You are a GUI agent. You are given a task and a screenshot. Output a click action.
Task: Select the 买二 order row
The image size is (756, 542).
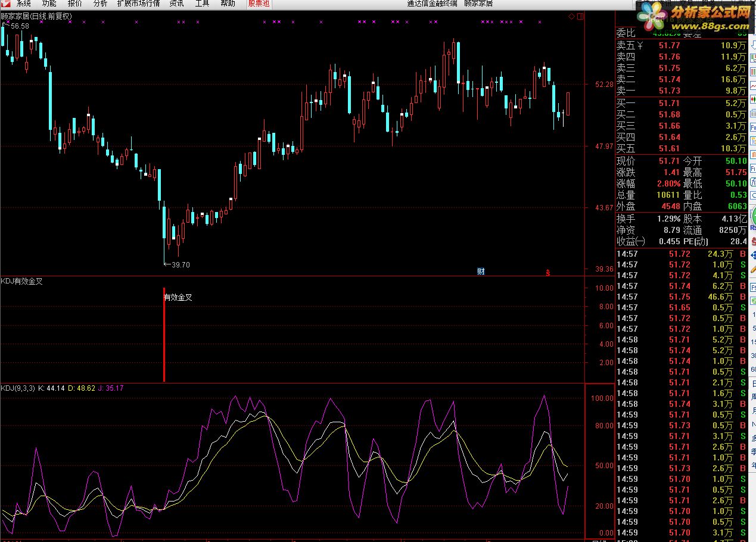coord(682,115)
